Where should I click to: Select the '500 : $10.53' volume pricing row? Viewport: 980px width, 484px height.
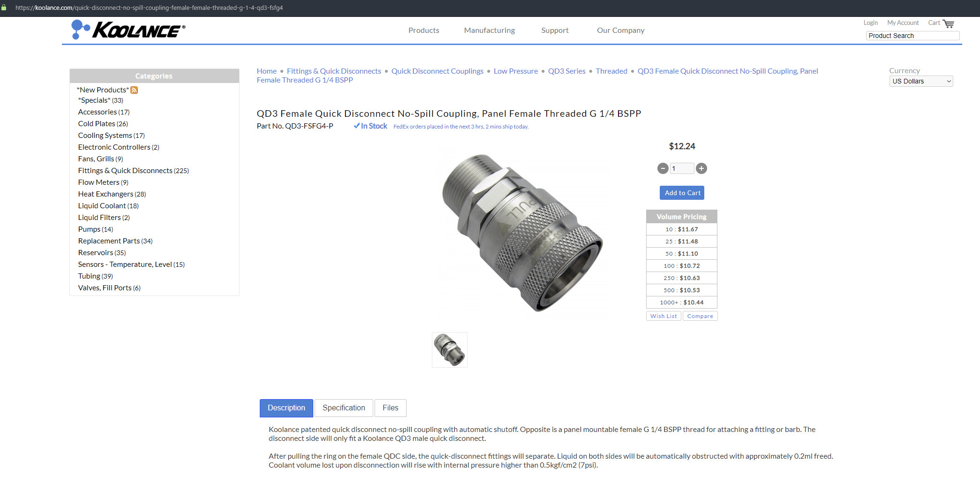tap(682, 290)
